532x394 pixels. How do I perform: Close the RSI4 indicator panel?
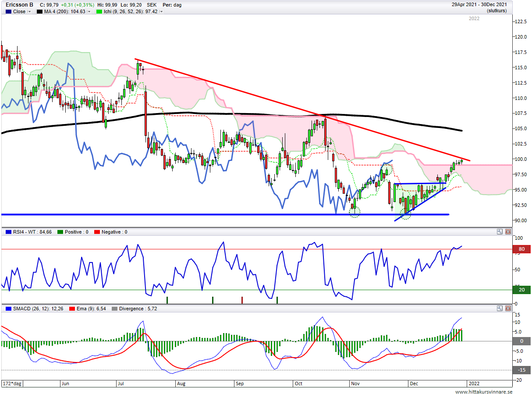[x=508, y=231]
